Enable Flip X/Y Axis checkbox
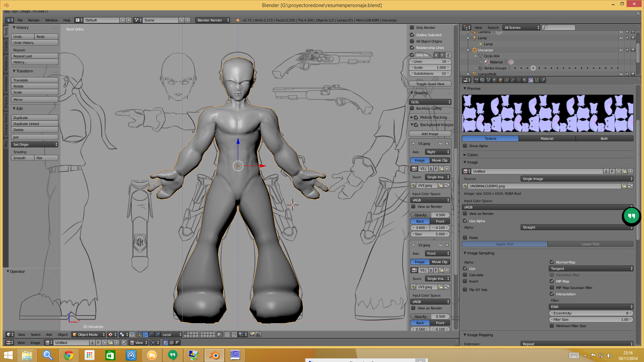The image size is (644, 362). click(465, 290)
